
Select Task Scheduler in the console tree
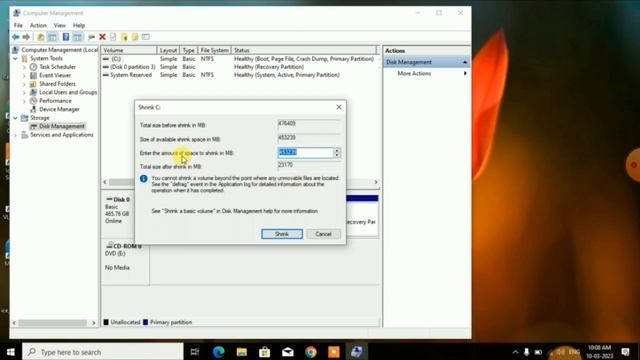click(58, 67)
